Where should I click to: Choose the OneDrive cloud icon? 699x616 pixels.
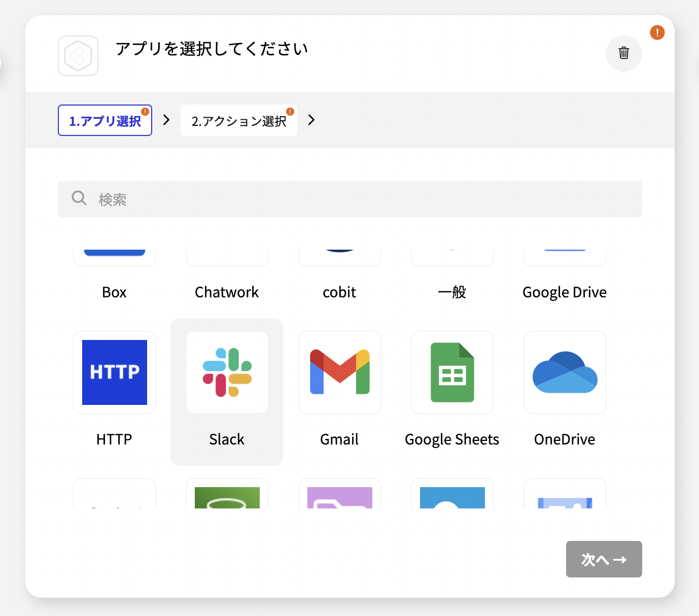click(x=565, y=372)
